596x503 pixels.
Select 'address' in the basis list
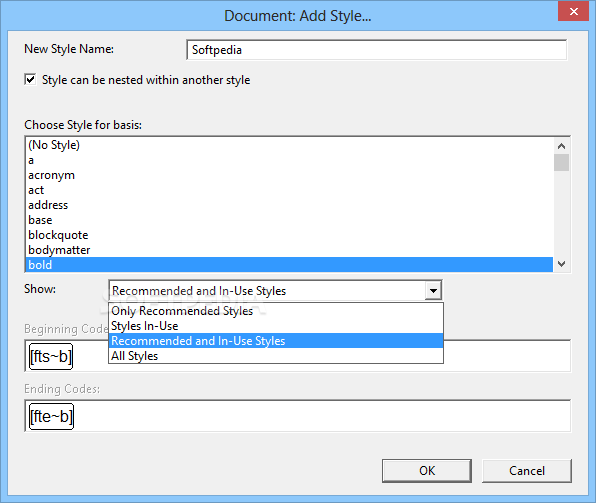pos(289,205)
